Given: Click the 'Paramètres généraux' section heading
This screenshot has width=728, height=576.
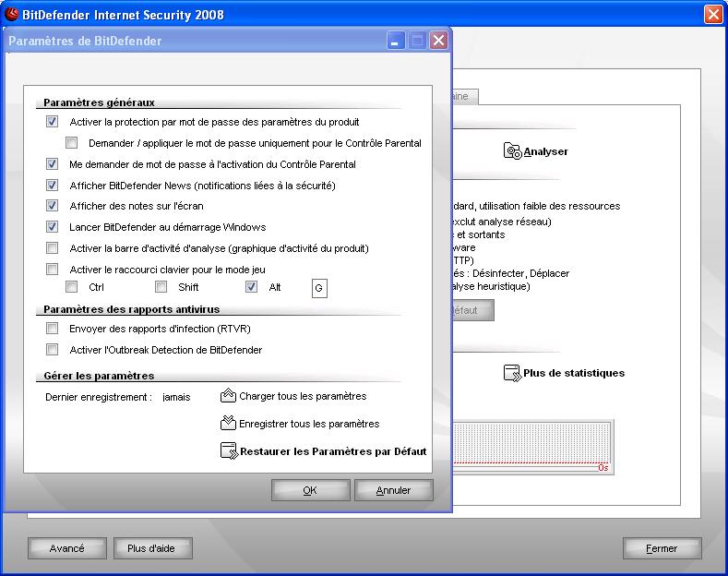Looking at the screenshot, I should 99,102.
